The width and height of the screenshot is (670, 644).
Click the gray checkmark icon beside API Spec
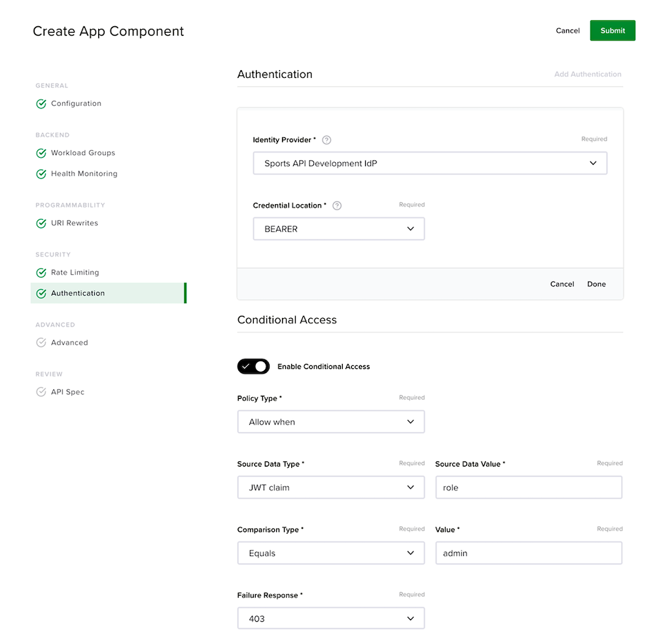pos(41,392)
